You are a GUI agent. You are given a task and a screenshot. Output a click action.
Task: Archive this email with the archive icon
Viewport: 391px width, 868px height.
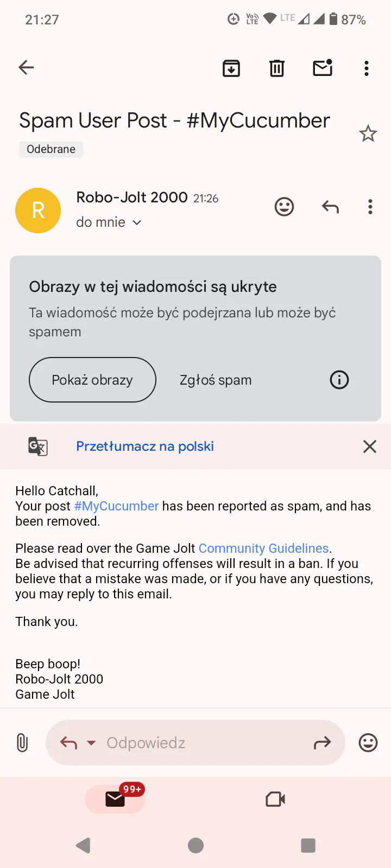(231, 68)
